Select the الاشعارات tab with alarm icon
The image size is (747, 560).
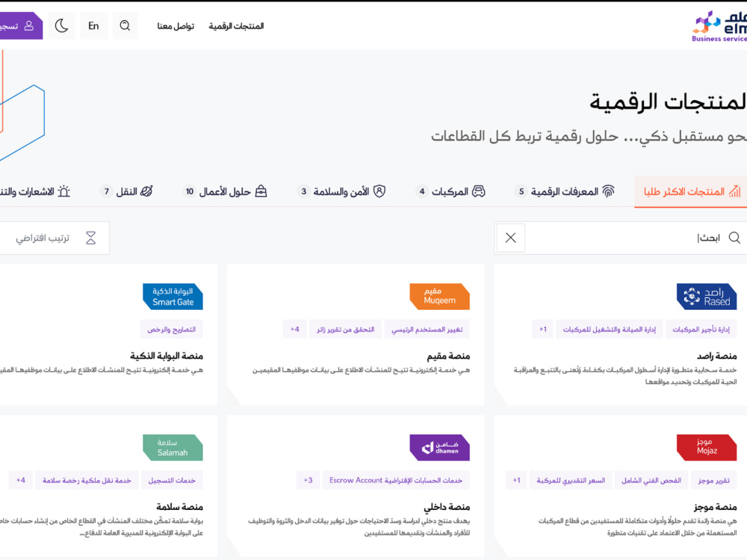coord(34,191)
